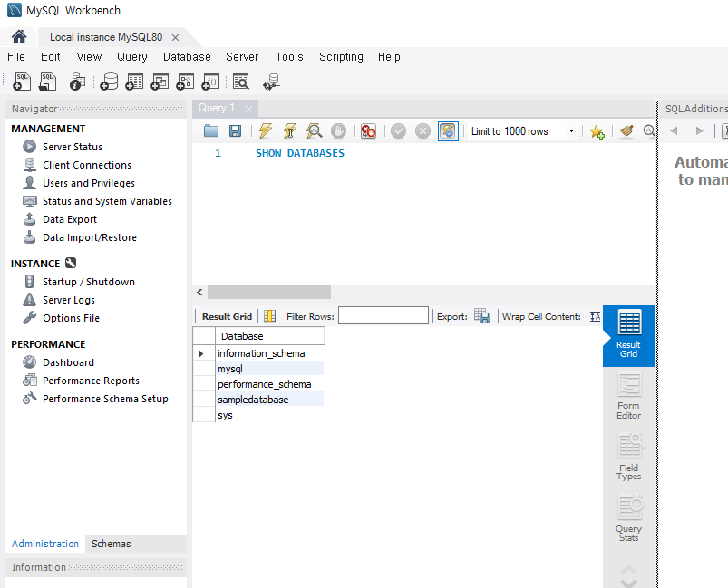
Task: Close the Query 1 tab
Action: (x=248, y=109)
